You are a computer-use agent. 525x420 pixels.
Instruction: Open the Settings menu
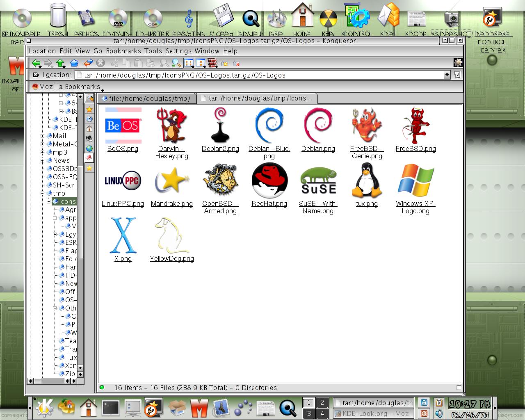pyautogui.click(x=178, y=51)
